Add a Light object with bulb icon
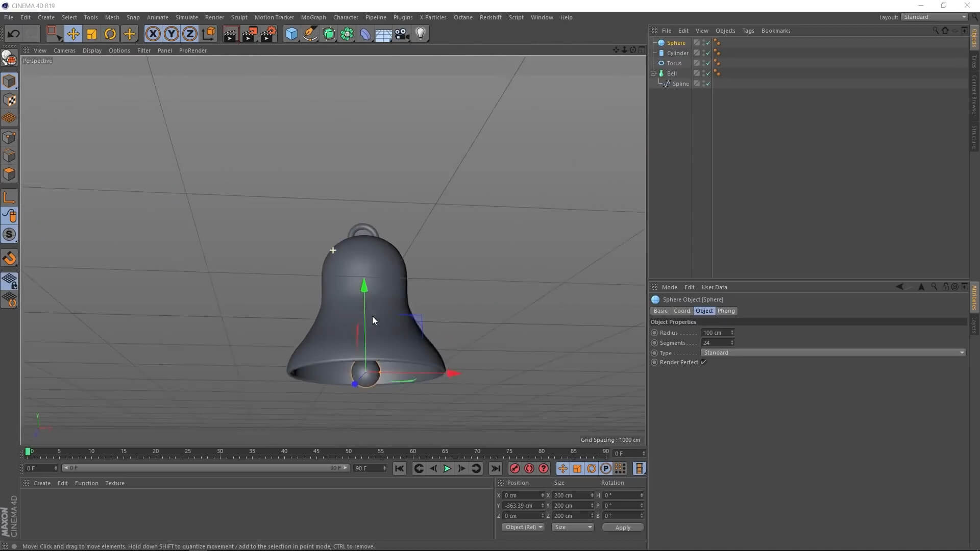 pyautogui.click(x=421, y=34)
